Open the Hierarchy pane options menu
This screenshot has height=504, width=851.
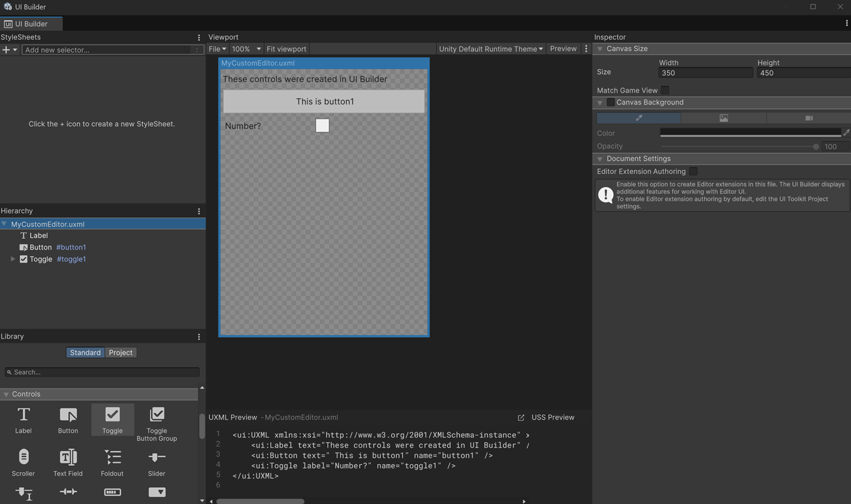[x=199, y=211]
